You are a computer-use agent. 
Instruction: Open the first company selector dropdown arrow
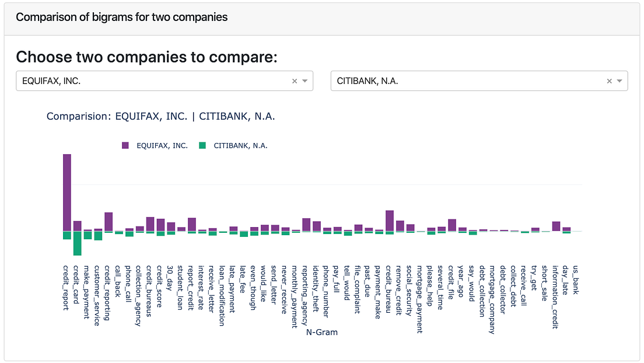pyautogui.click(x=305, y=81)
